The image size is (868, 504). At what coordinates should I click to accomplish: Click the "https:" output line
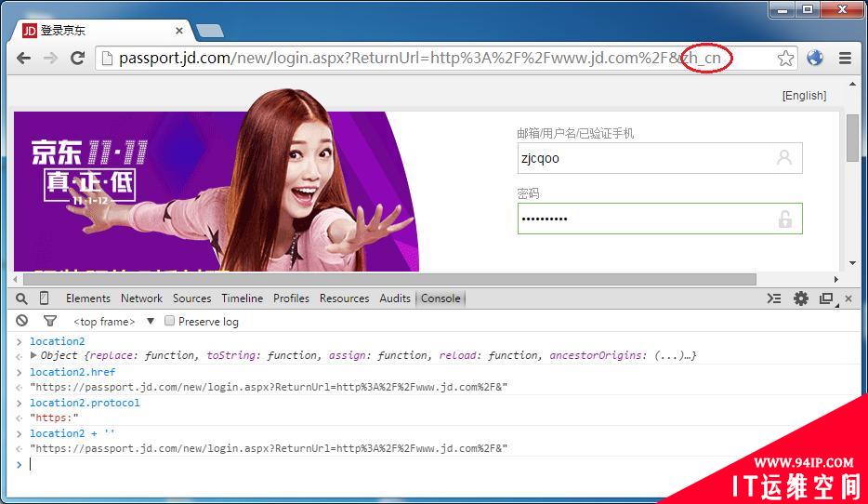pyautogui.click(x=54, y=418)
